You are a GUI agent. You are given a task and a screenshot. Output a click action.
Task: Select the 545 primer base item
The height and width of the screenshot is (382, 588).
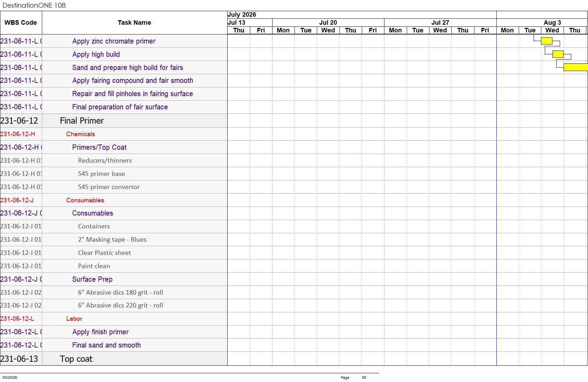tap(101, 174)
